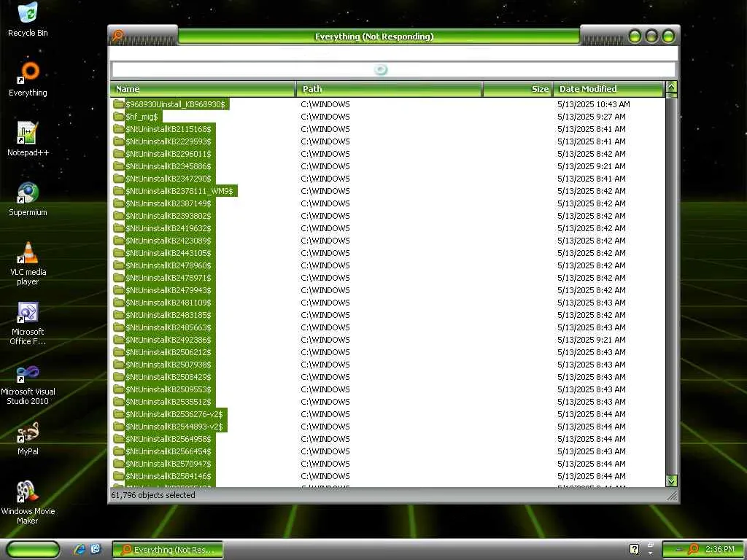Click the 2:36 PM taskbar clock
This screenshot has width=747, height=560.
pos(719,549)
